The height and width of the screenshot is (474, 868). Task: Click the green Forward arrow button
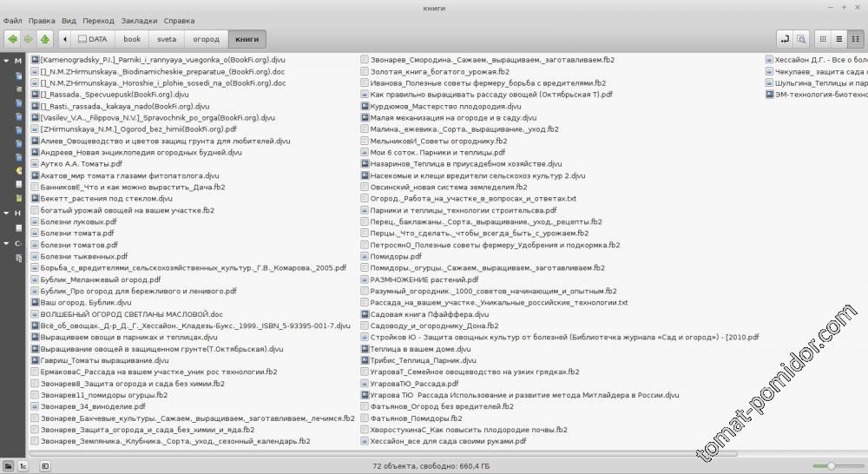tap(28, 39)
